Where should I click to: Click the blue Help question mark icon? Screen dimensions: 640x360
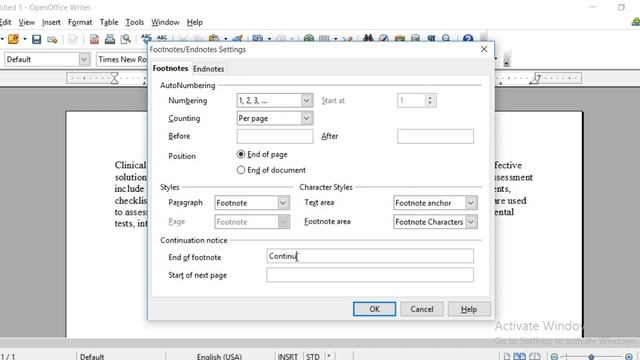click(x=468, y=39)
